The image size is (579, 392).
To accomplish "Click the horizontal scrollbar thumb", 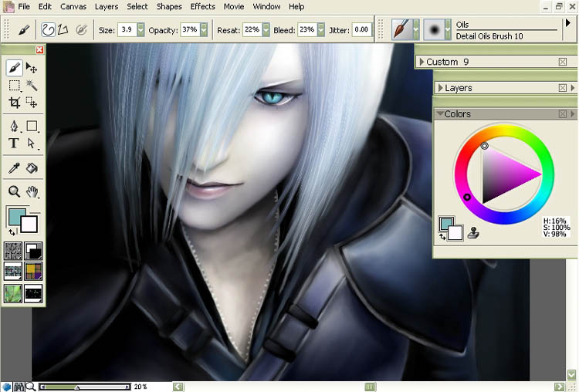I will (370, 387).
